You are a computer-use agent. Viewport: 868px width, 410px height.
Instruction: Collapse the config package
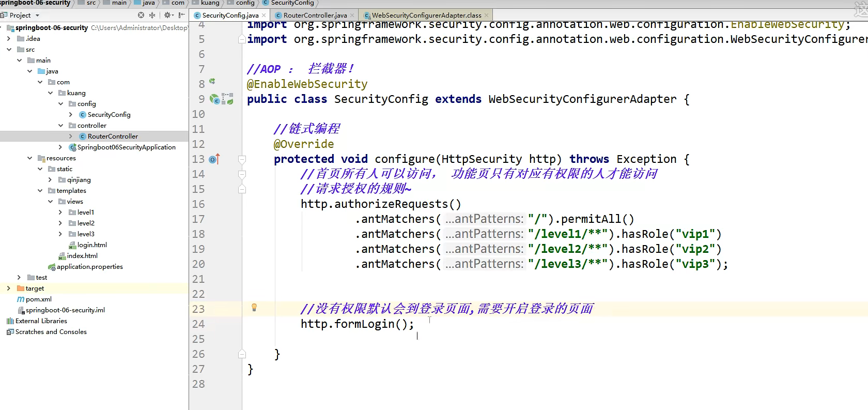coord(60,104)
